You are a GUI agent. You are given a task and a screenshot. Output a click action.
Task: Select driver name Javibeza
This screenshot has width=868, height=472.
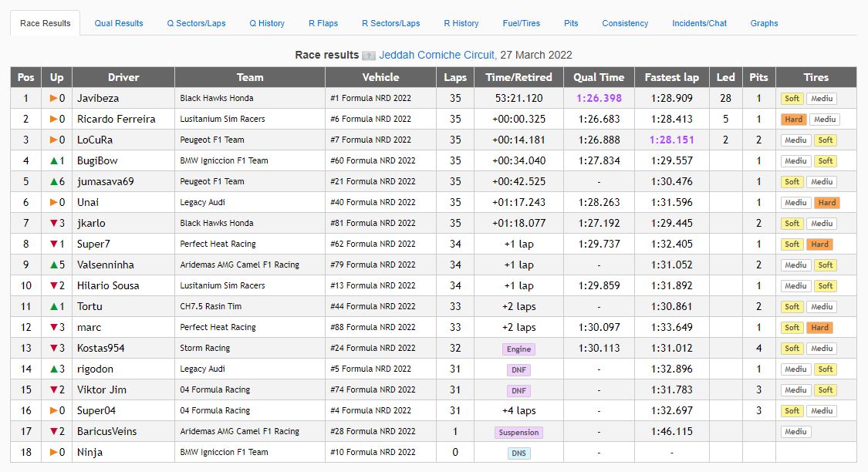point(98,98)
